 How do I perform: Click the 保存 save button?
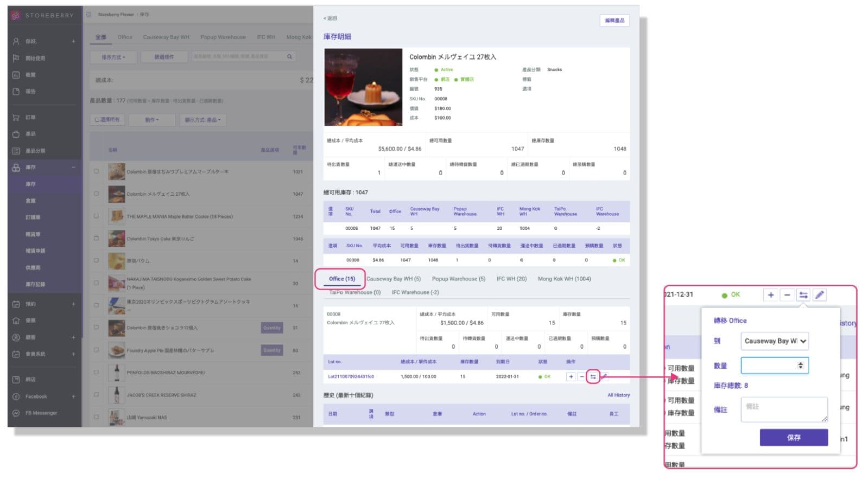coord(794,438)
